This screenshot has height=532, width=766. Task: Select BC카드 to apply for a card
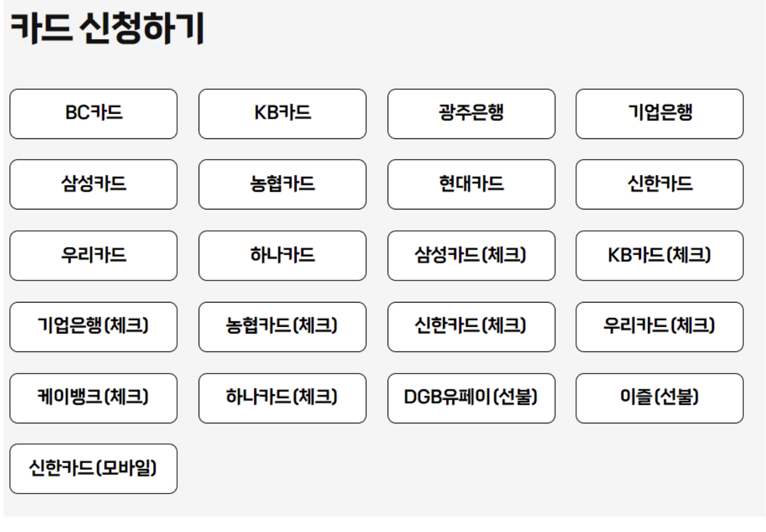(93, 114)
